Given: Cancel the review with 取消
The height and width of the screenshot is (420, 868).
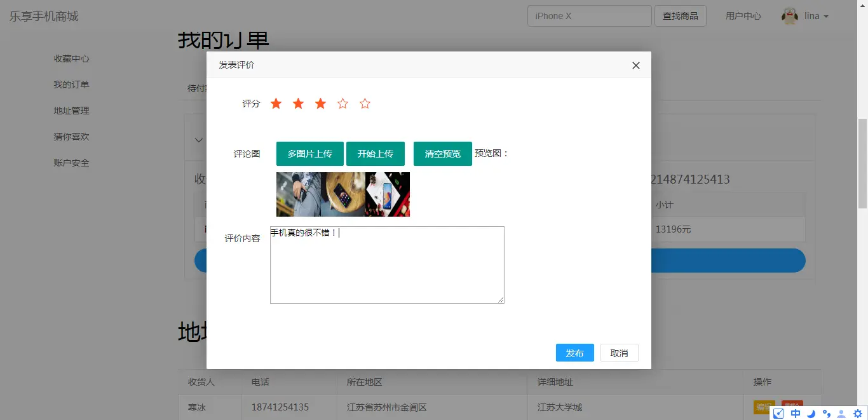Looking at the screenshot, I should 620,353.
